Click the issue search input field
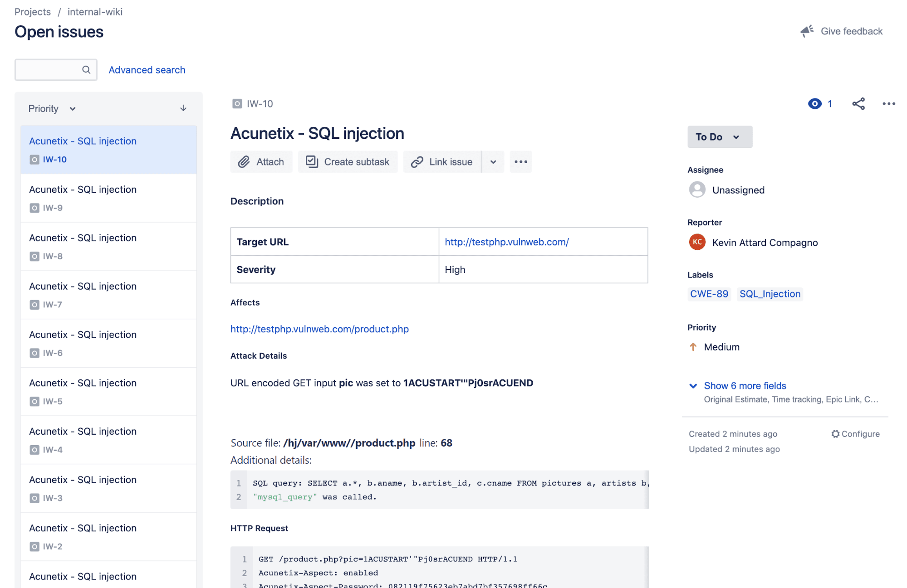Viewport: 907px width, 588px height. [56, 70]
